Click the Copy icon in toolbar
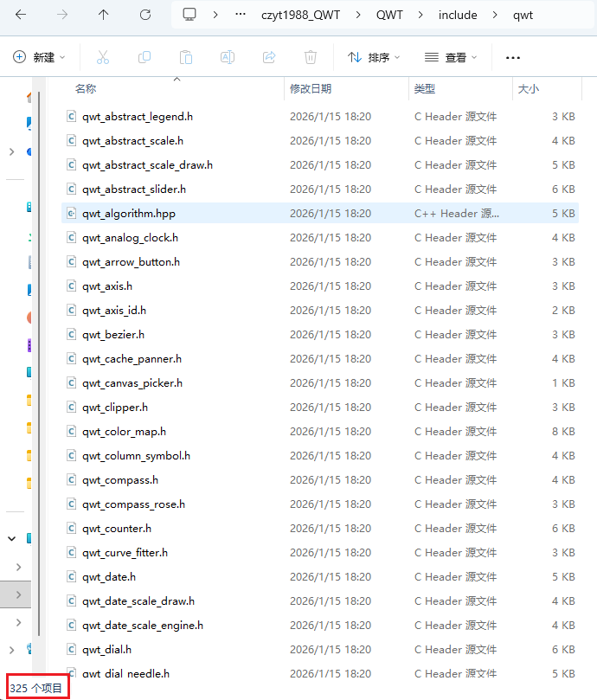The height and width of the screenshot is (700, 597). click(x=144, y=57)
